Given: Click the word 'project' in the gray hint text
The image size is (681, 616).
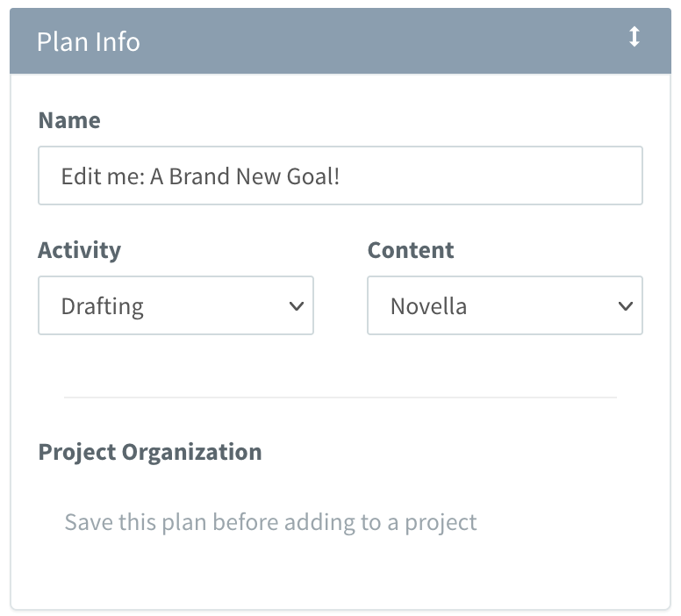Looking at the screenshot, I should 441,524.
